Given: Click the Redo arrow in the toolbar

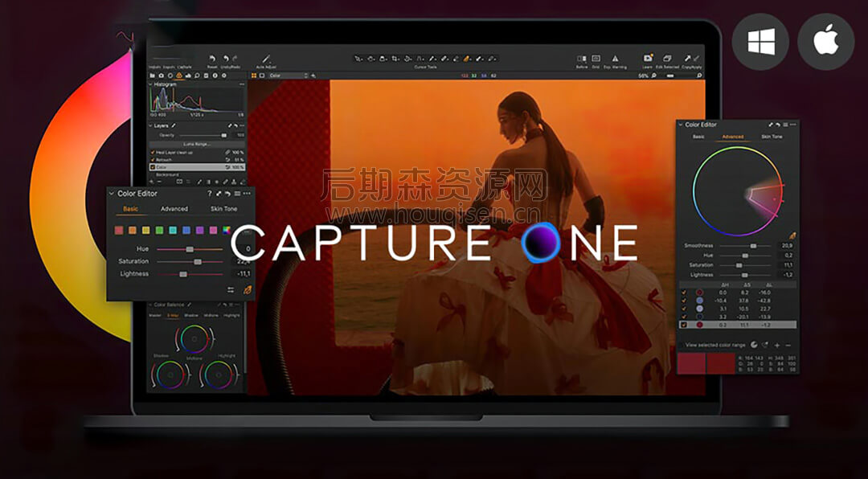Looking at the screenshot, I should 235,58.
